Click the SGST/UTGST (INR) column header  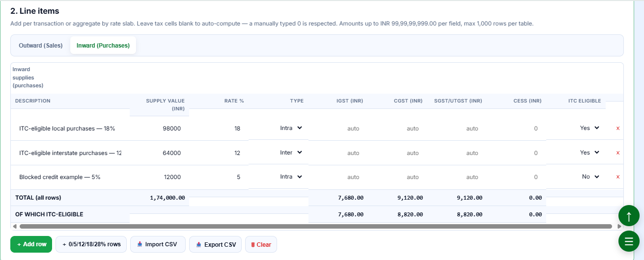point(458,101)
